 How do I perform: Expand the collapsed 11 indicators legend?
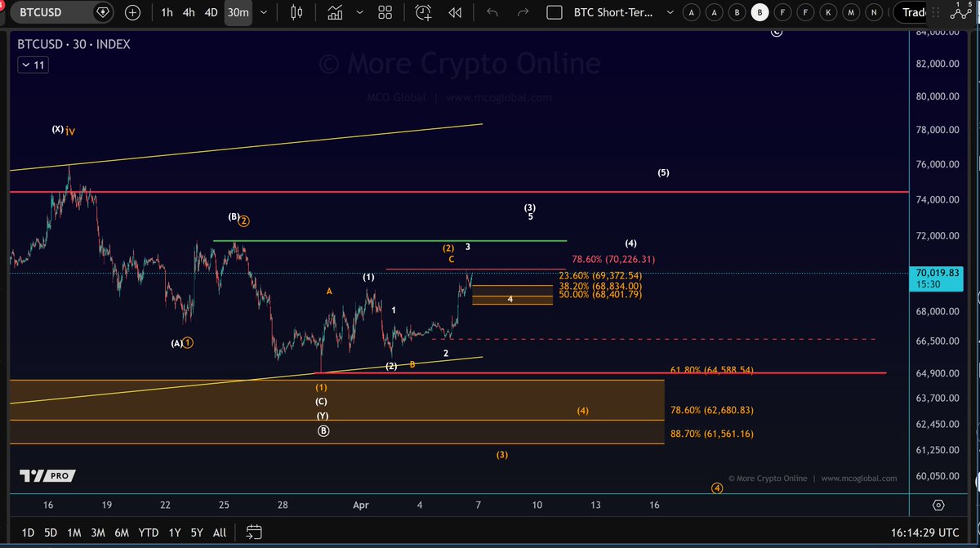point(34,65)
